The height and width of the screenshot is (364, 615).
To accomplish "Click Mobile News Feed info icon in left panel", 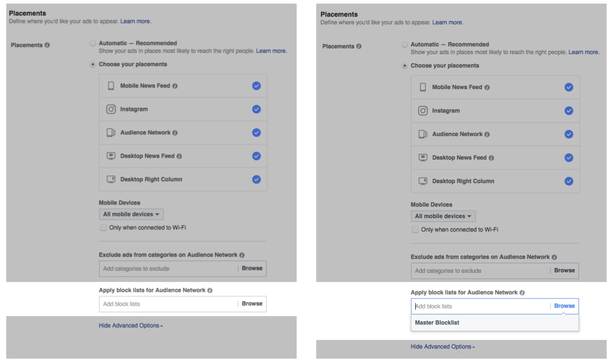I will [x=175, y=86].
